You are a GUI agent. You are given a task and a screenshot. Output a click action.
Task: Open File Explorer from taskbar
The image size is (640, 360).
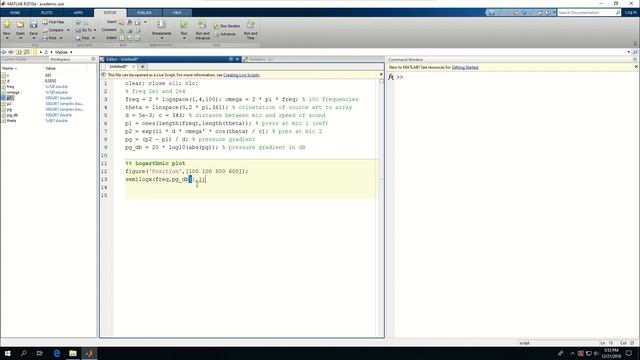click(73, 353)
